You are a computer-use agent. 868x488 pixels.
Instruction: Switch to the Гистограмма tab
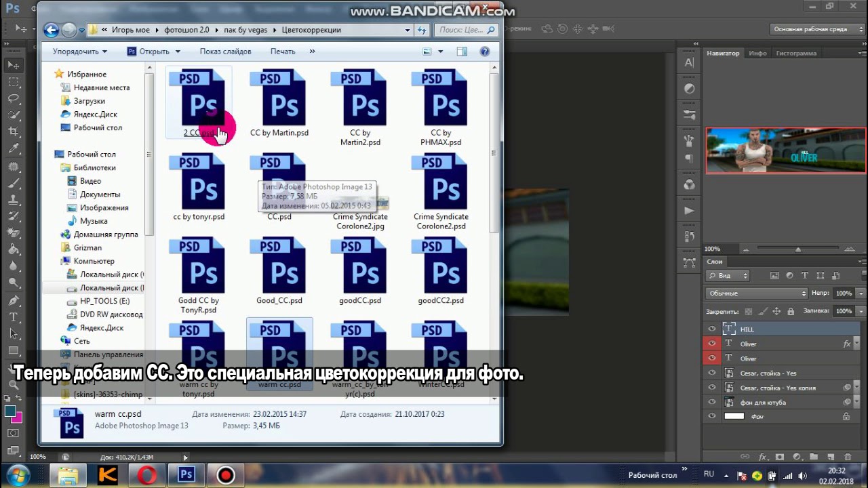click(x=796, y=53)
